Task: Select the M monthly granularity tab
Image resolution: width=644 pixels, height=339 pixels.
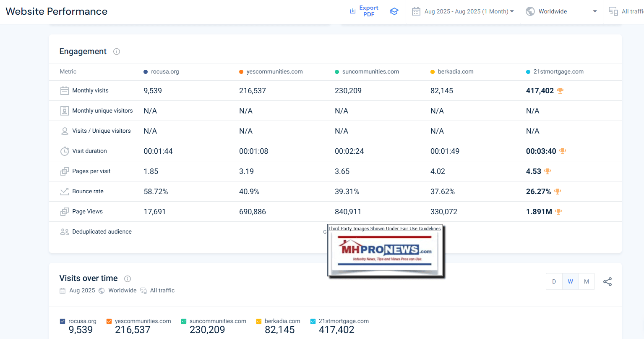Action: pos(586,281)
